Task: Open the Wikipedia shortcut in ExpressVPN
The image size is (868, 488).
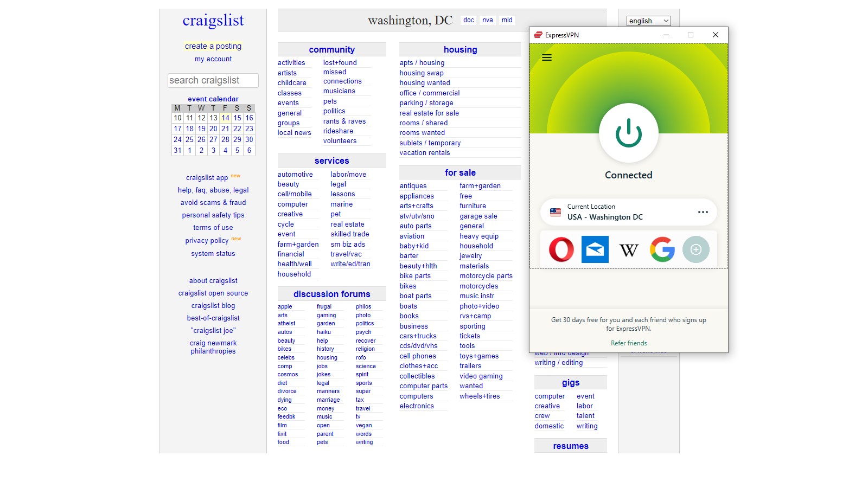Action: tap(629, 249)
